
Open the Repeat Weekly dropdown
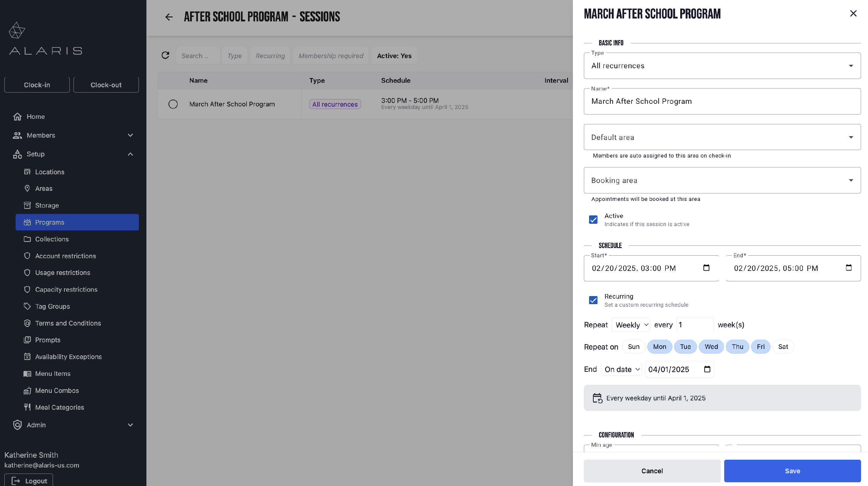631,325
